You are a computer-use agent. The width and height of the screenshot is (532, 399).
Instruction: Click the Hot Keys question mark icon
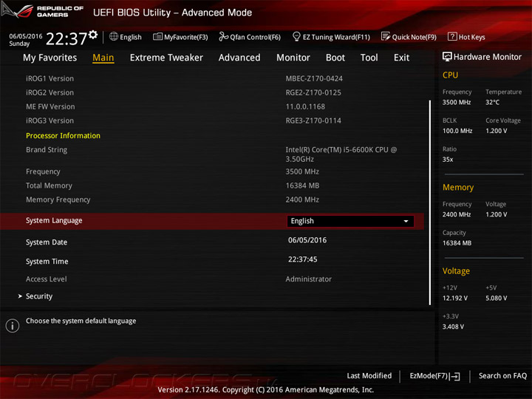point(452,36)
